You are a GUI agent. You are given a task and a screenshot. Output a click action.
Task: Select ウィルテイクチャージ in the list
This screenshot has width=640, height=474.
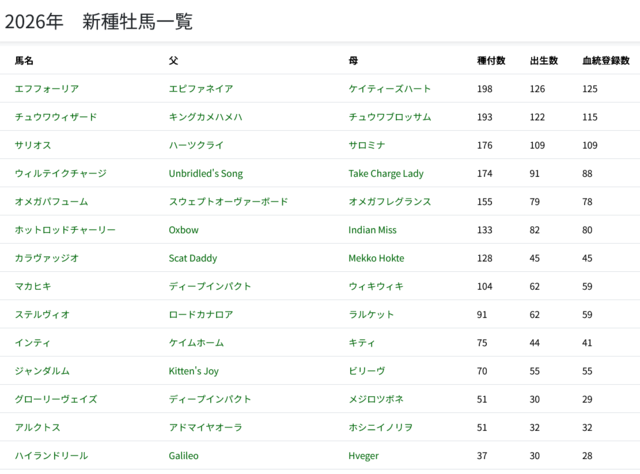60,173
